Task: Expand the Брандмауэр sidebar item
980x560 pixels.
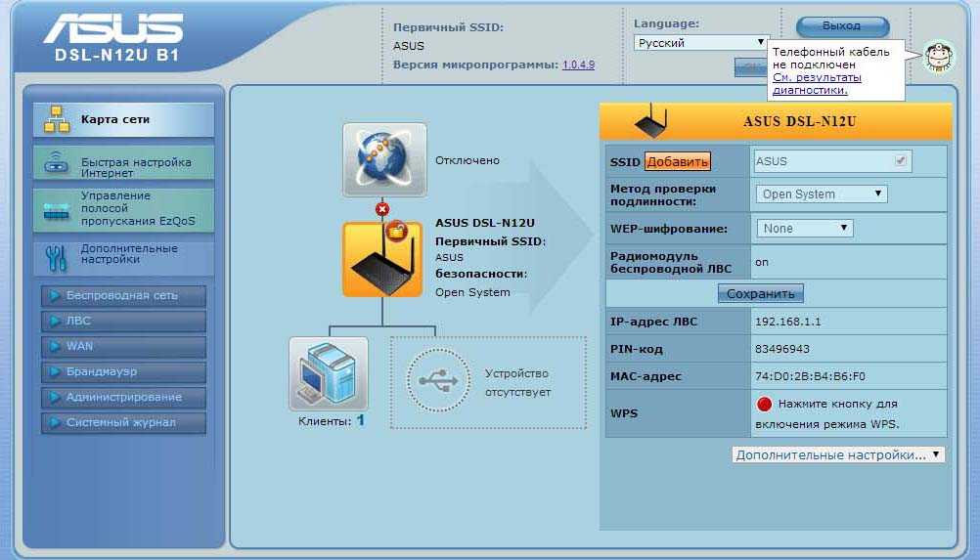Action: pos(123,371)
